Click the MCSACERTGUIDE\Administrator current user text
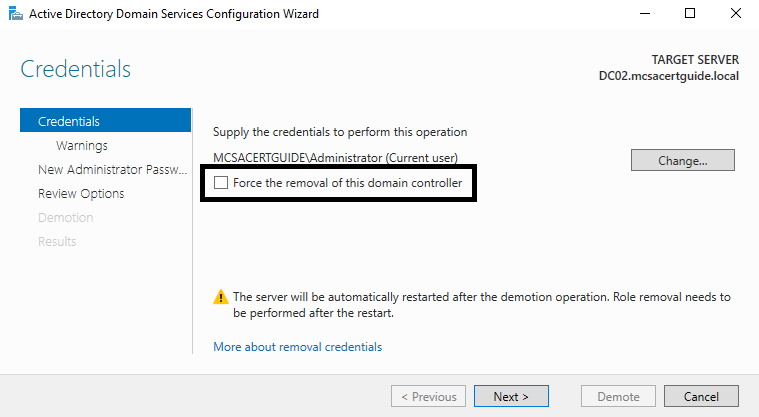The height and width of the screenshot is (417, 759). pyautogui.click(x=334, y=159)
